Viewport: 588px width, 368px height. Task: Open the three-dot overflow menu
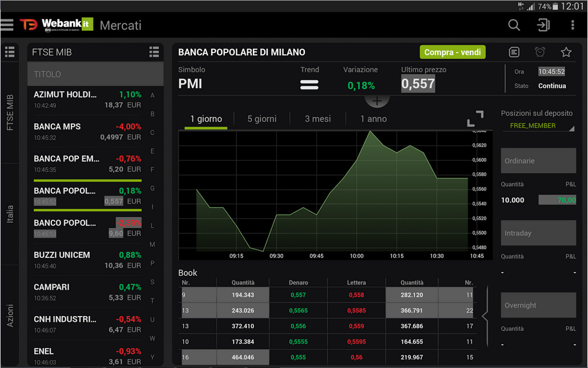pyautogui.click(x=572, y=25)
